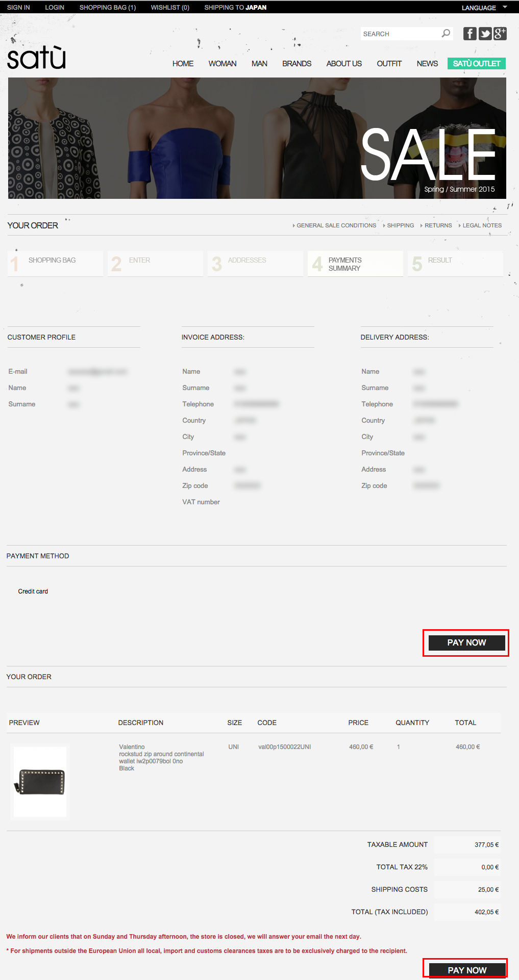
Task: Open the Facebook social icon
Action: click(x=470, y=34)
